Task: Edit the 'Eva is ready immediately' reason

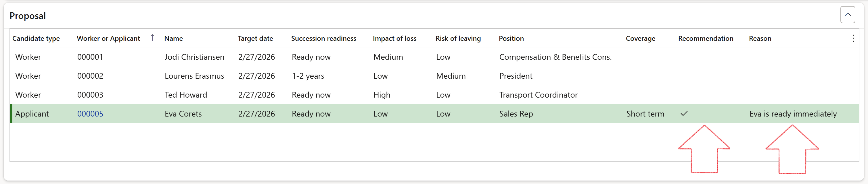Action: (792, 114)
